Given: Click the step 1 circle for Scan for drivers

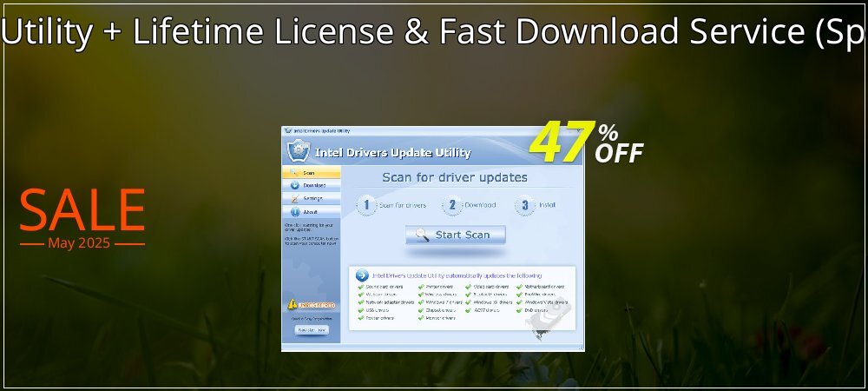Looking at the screenshot, I should coord(366,205).
